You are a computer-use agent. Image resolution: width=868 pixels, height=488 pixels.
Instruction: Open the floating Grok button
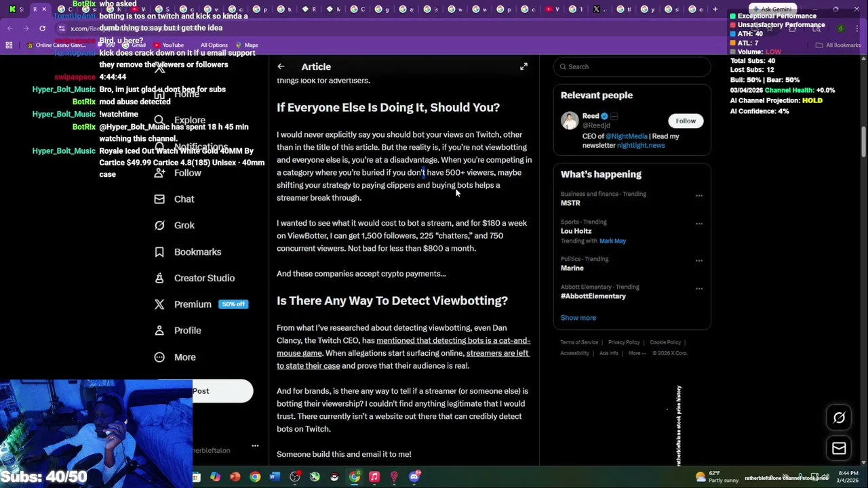[x=839, y=418]
